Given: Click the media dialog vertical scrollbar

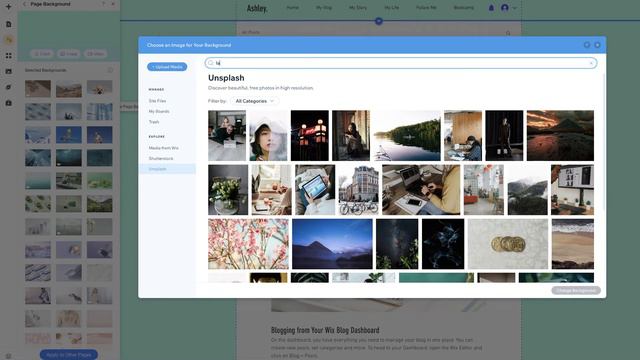Looking at the screenshot, I should tap(603, 143).
